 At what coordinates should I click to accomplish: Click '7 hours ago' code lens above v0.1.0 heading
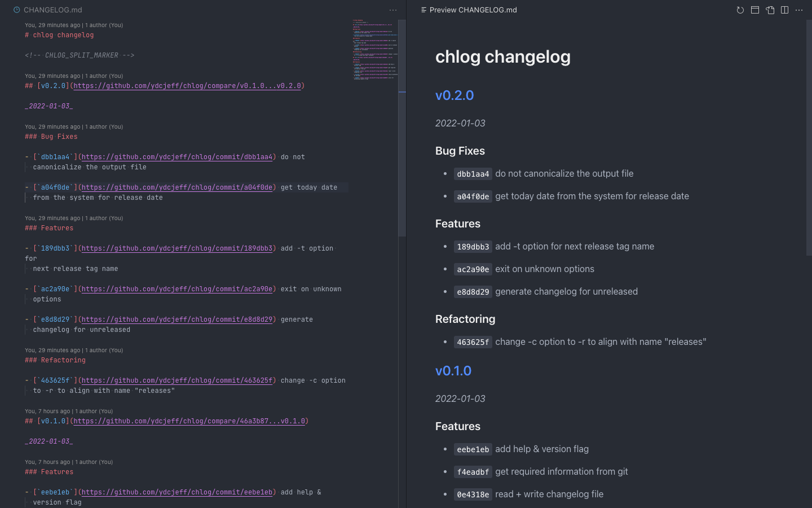69,411
